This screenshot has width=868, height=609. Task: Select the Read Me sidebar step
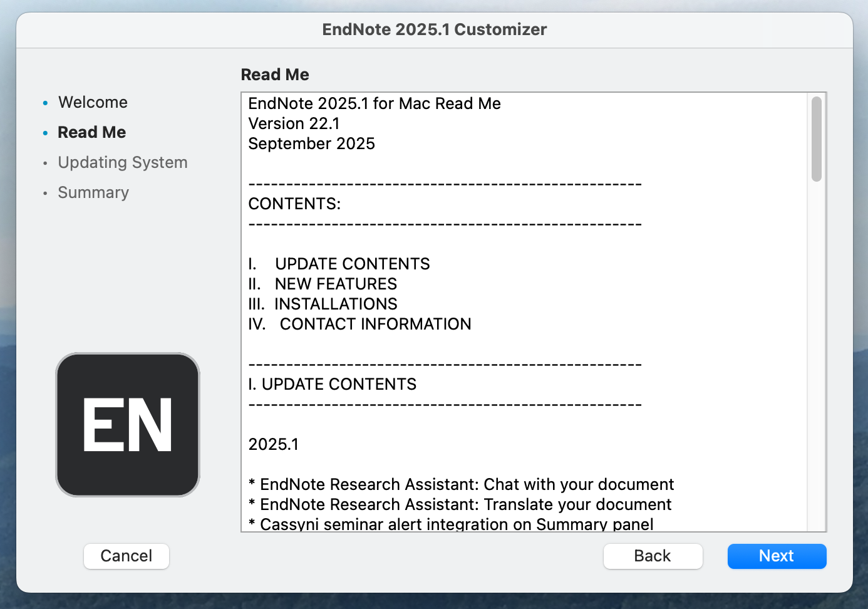coord(92,132)
